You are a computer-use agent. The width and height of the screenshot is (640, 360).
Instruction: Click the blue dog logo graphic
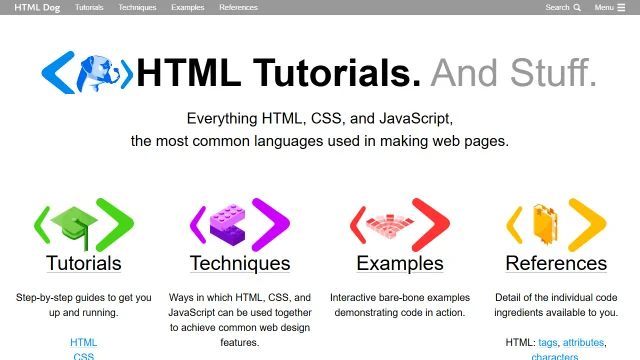87,73
